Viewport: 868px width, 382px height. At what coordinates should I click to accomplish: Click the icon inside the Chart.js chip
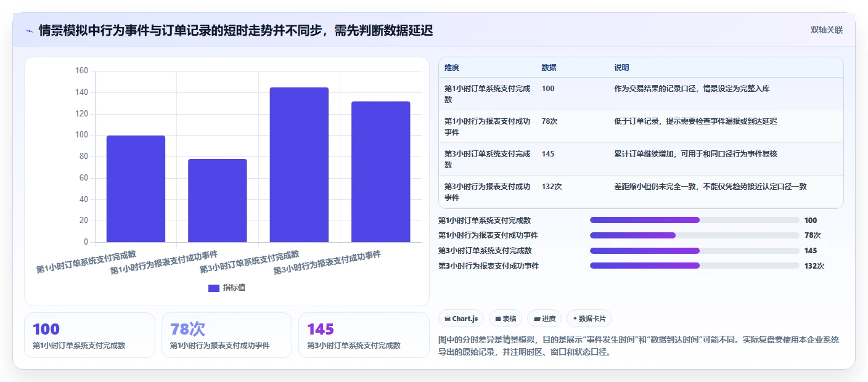tap(448, 319)
